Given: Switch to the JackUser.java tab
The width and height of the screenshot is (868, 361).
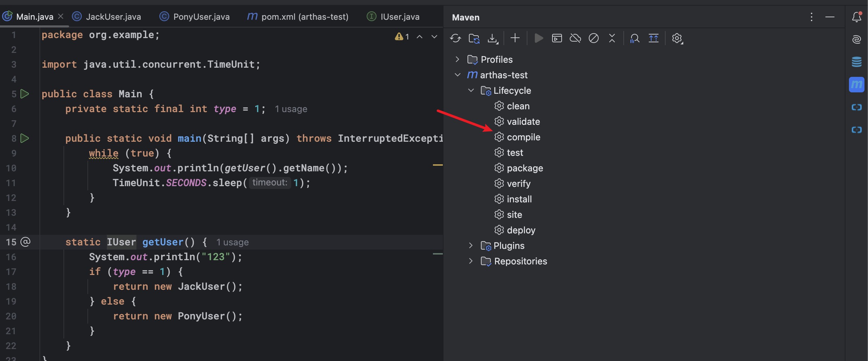Looking at the screenshot, I should tap(106, 17).
